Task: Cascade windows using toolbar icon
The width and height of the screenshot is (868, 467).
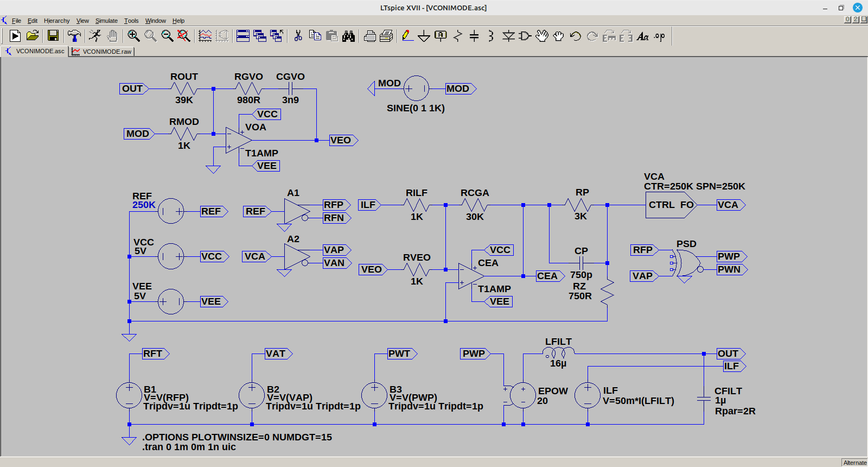Action: coord(260,36)
